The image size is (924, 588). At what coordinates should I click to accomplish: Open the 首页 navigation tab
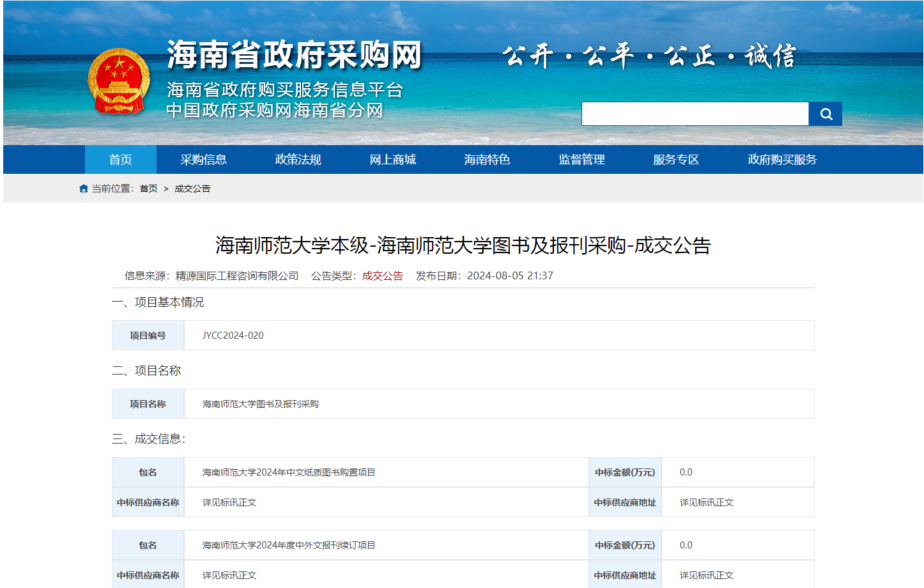[121, 160]
